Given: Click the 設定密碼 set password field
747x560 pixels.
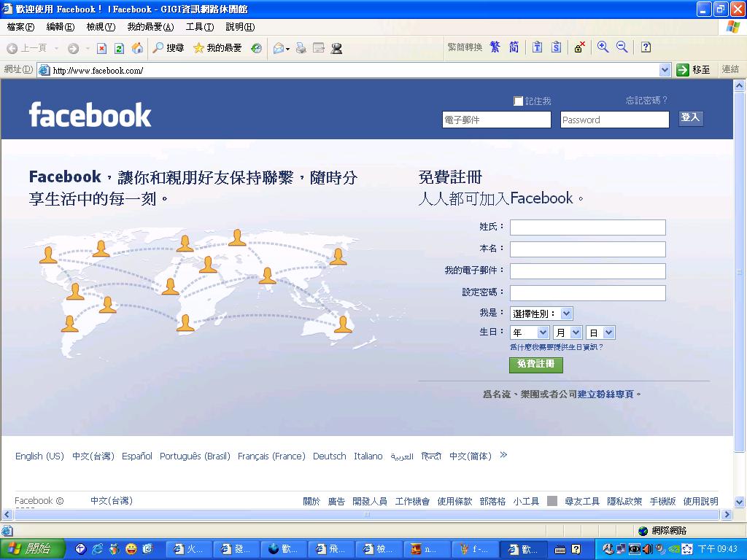Looking at the screenshot, I should tap(588, 293).
